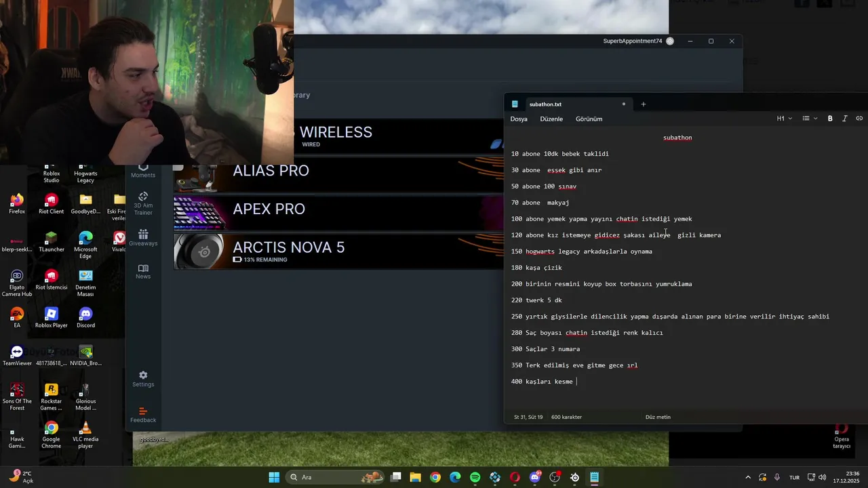Open Rockstar Games desktop shortcut

pos(51,397)
